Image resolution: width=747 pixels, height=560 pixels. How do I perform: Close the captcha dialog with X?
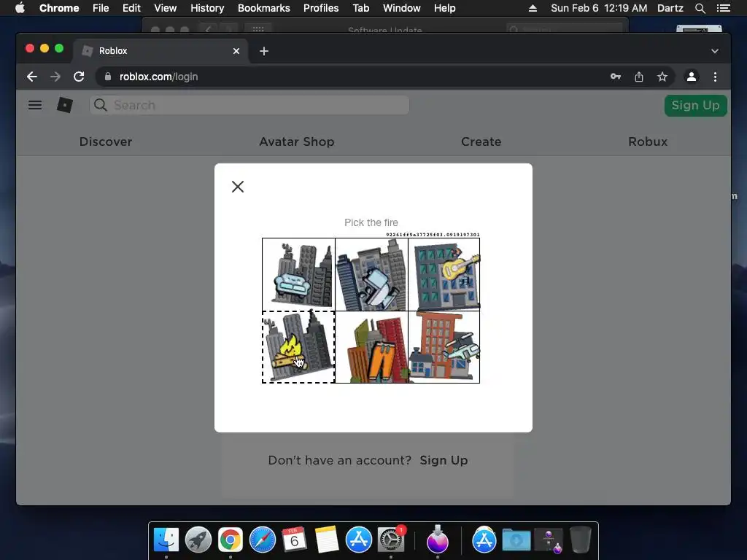[x=238, y=187]
